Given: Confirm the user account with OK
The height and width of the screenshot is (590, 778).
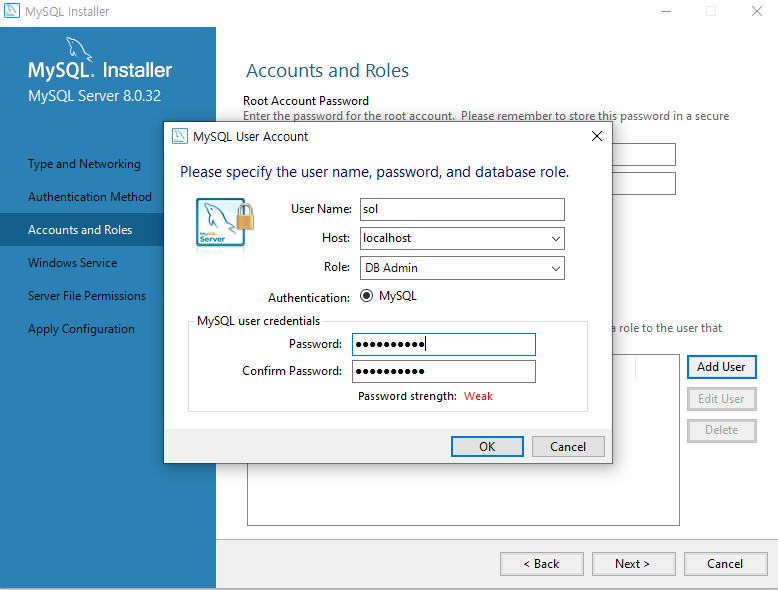Looking at the screenshot, I should click(x=487, y=447).
